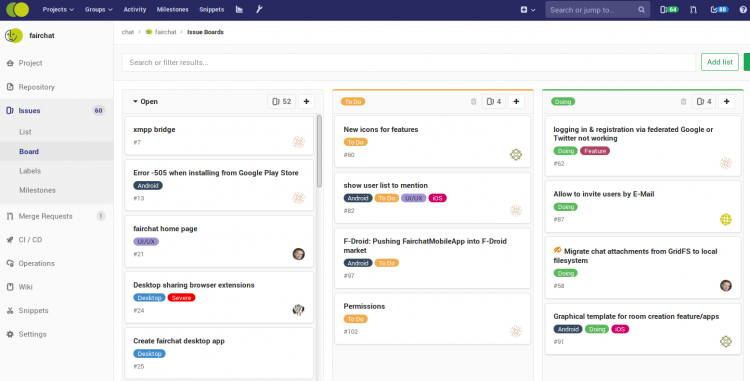The image size is (750, 381).
Task: Add a new issue to the Doing list
Action: 727,101
